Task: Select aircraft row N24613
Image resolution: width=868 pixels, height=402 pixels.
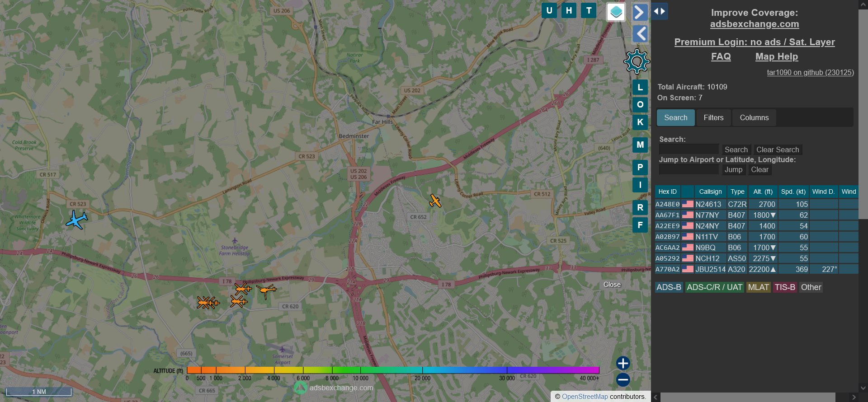Action: tap(756, 204)
